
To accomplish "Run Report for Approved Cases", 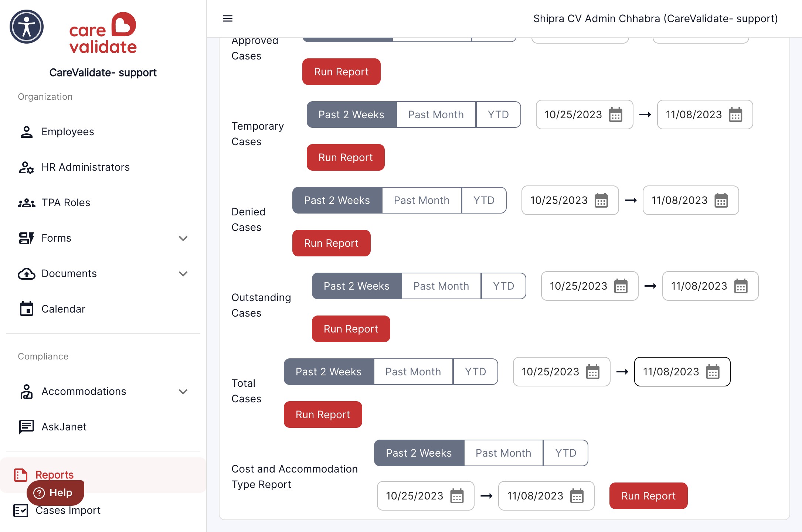I will pos(341,72).
